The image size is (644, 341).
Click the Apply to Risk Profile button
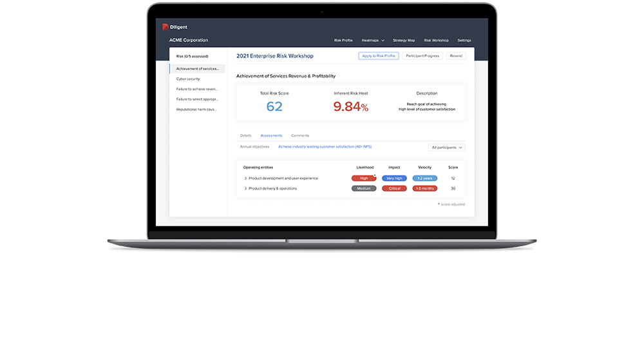tap(379, 56)
